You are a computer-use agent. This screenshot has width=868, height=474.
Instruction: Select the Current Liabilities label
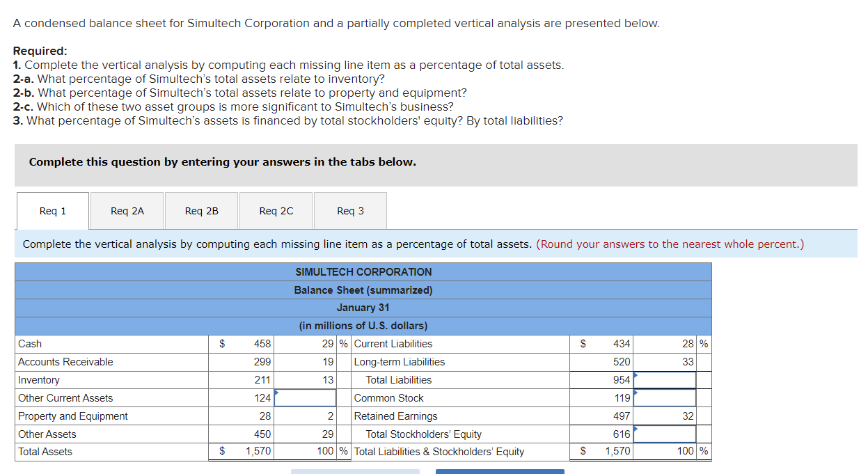pos(393,344)
